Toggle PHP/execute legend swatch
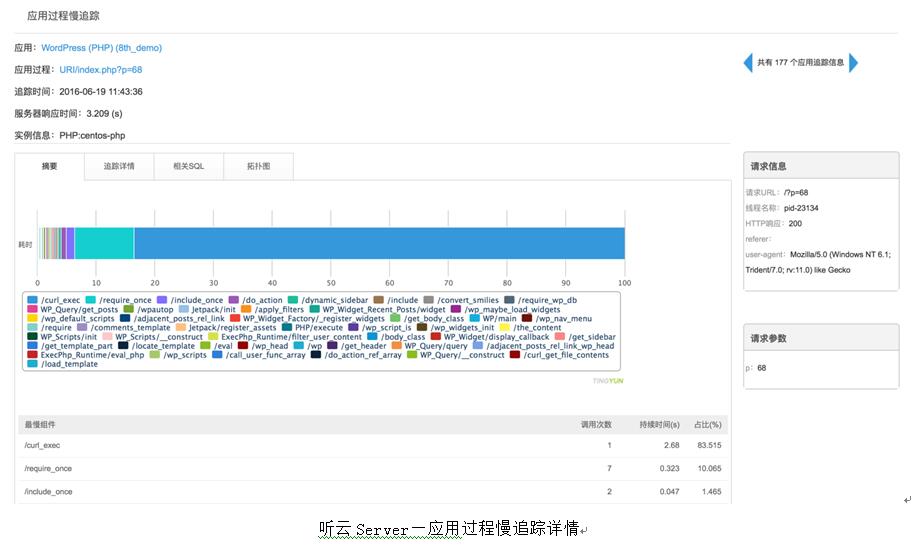This screenshot has height=559, width=915. [287, 327]
